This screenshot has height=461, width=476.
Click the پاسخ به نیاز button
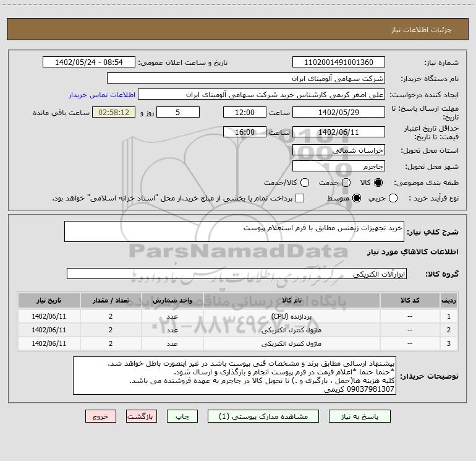coord(359,416)
